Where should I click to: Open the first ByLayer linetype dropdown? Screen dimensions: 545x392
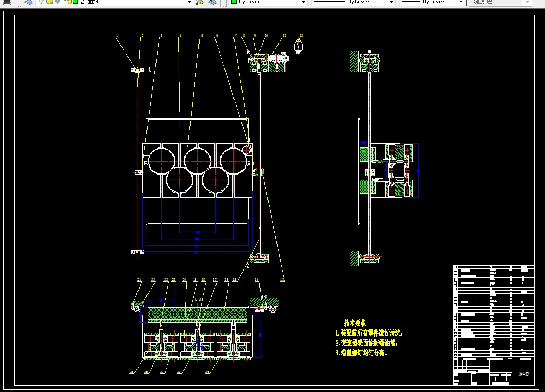391,2
